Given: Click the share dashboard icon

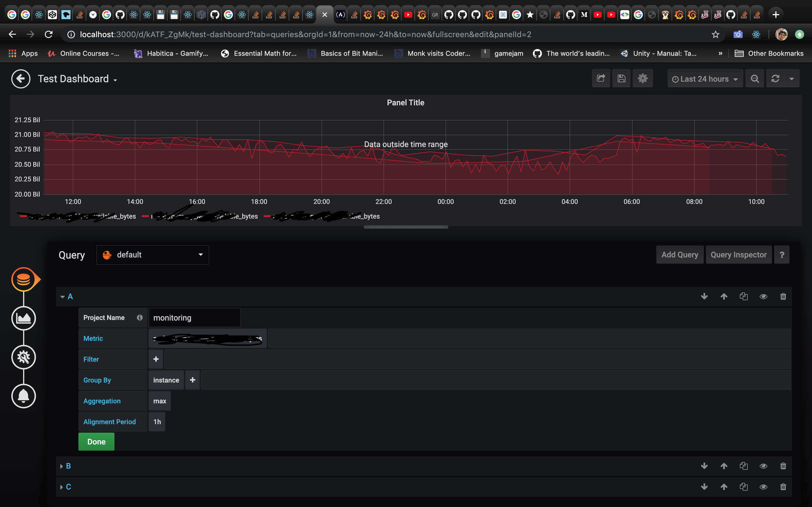Looking at the screenshot, I should tap(601, 79).
